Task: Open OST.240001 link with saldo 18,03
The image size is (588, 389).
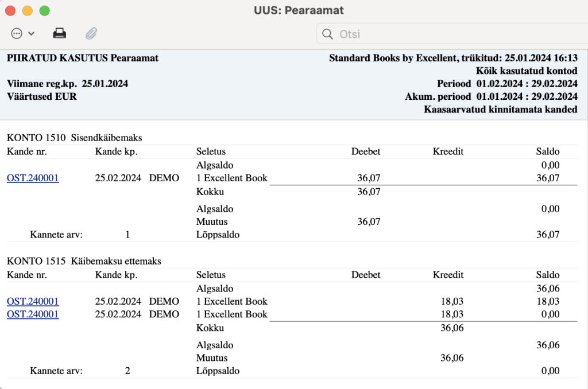Action: (33, 301)
